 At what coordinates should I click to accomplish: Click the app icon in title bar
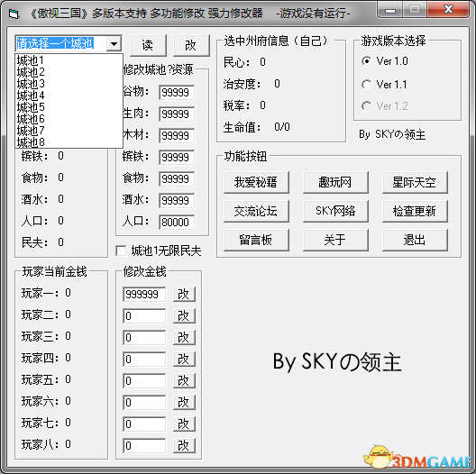tap(14, 14)
